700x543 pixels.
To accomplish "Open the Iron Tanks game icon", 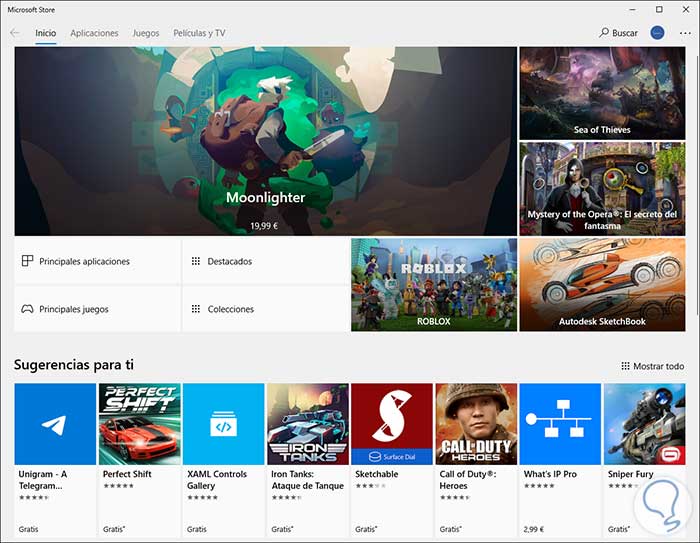I will [x=308, y=424].
